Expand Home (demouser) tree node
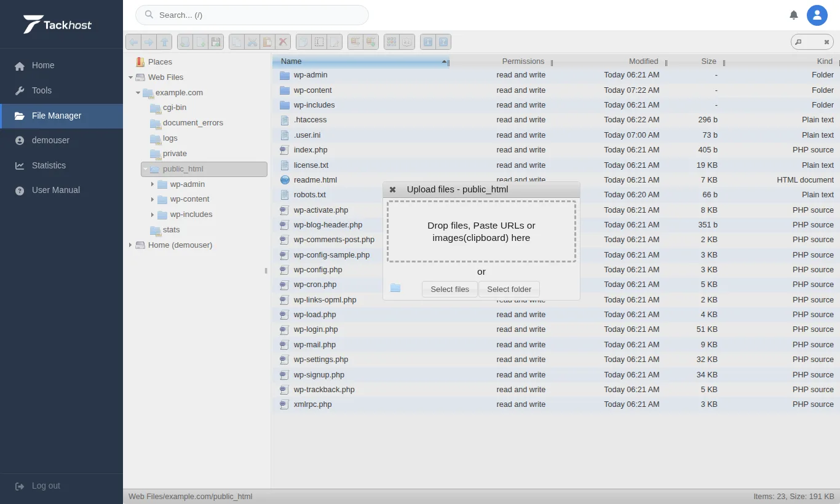The width and height of the screenshot is (840, 504). tap(130, 245)
